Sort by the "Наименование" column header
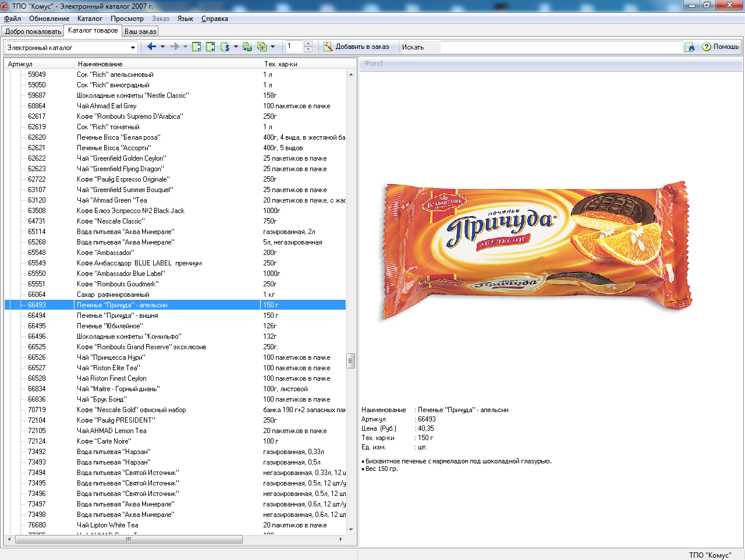Image resolution: width=745 pixels, height=560 pixels. (x=167, y=64)
